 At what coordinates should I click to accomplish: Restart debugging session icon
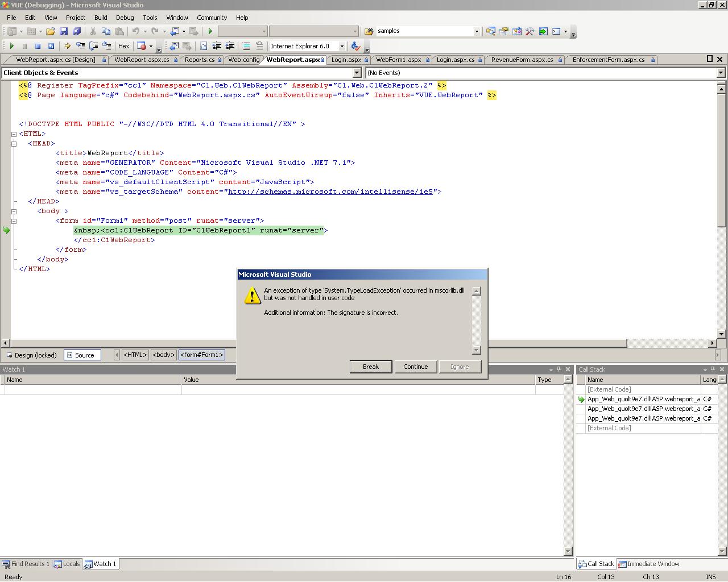[x=51, y=46]
